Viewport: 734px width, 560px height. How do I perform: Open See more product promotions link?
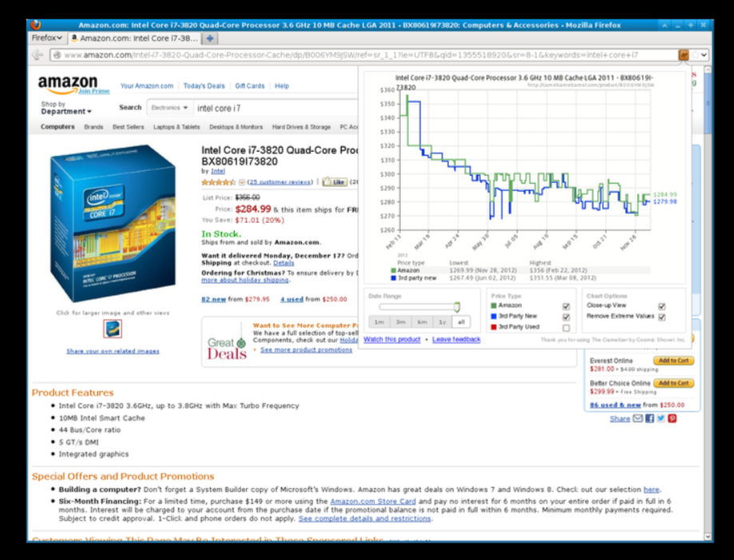pos(306,350)
